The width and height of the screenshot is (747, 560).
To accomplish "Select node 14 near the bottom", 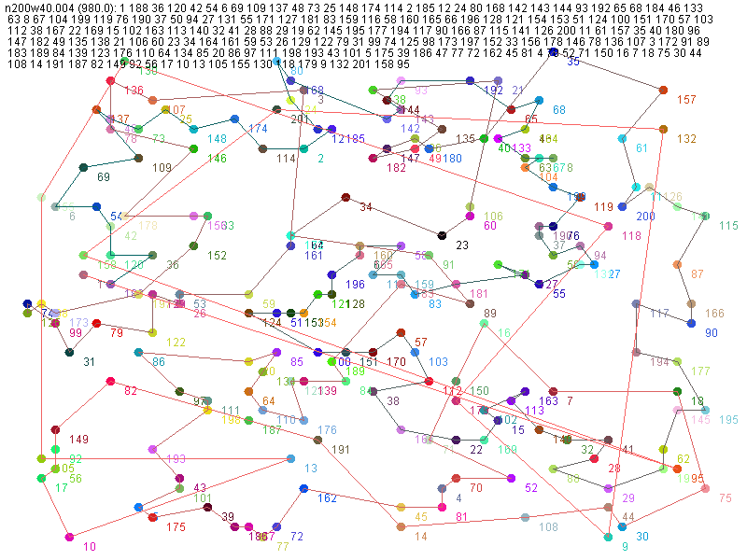I will (401, 527).
